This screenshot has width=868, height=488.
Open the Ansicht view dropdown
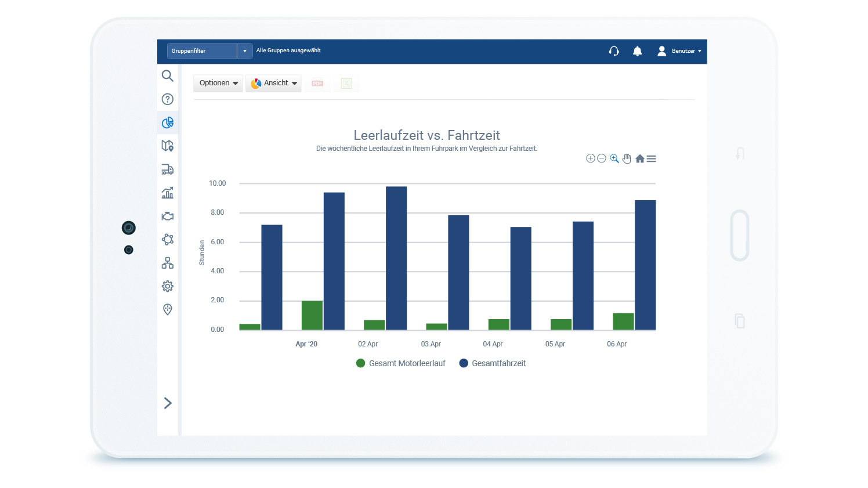[274, 83]
